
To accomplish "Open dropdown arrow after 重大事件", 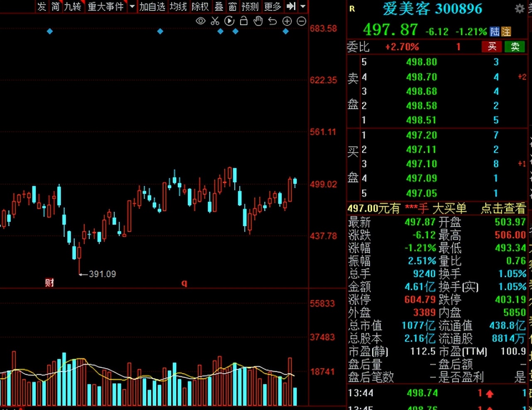I will (x=132, y=7).
